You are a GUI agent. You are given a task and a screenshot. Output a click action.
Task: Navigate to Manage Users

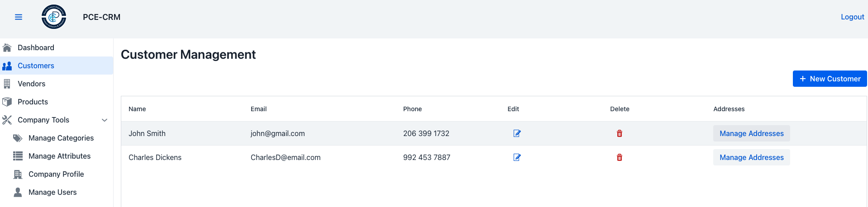click(52, 192)
